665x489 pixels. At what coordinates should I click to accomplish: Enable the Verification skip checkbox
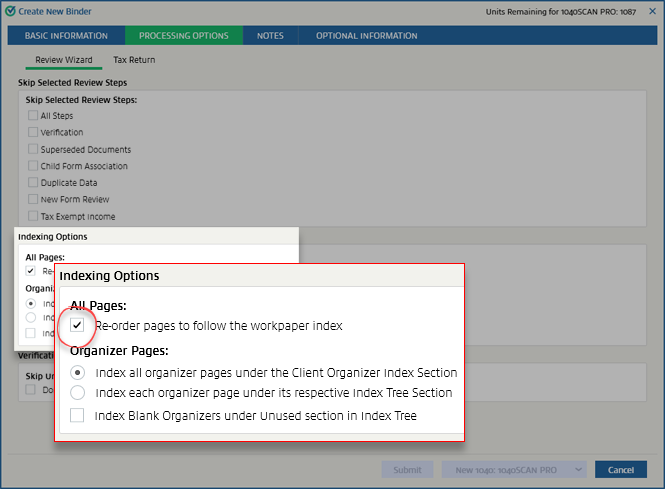pos(33,132)
